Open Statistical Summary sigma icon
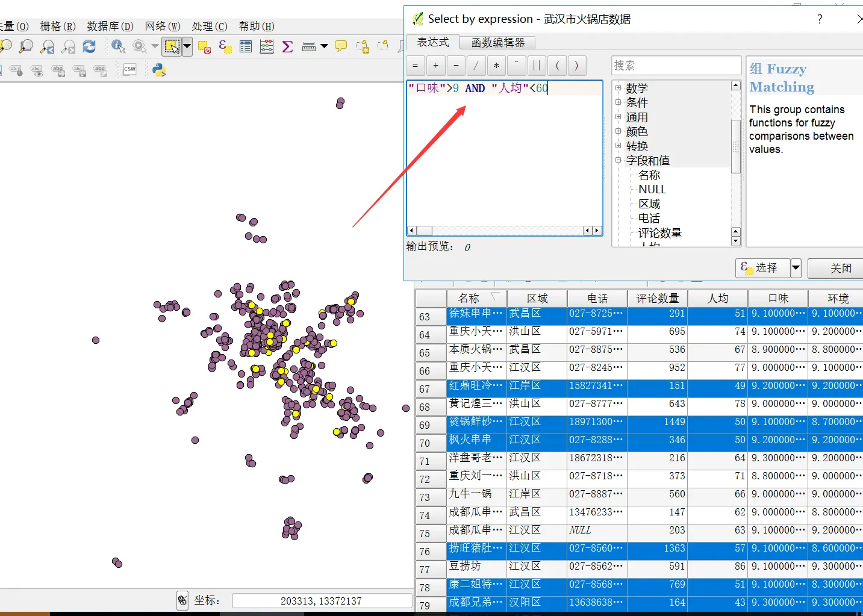Viewport: 863px width, 616px height. (x=288, y=46)
